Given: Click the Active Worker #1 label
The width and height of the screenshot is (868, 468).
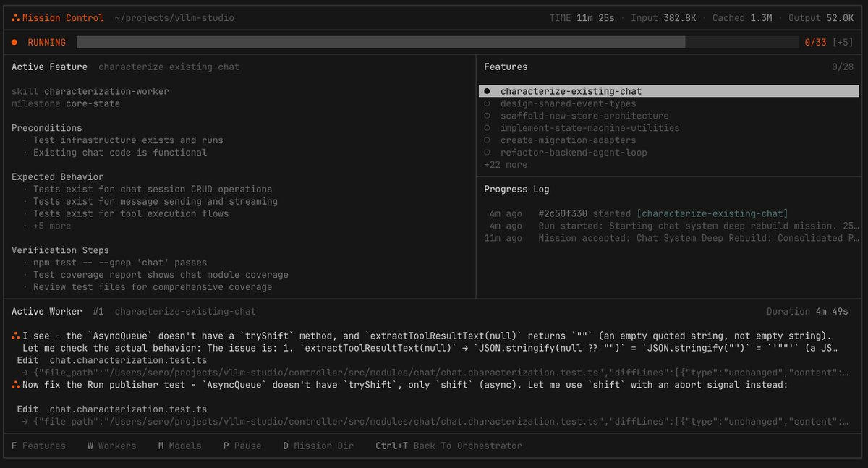Looking at the screenshot, I should [58, 312].
